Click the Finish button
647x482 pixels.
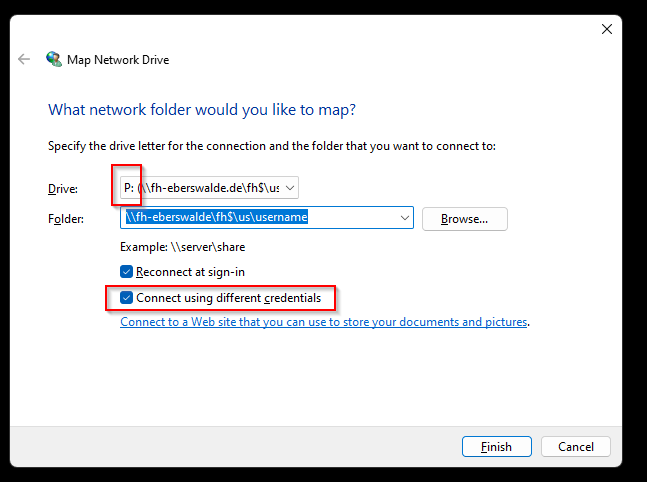[497, 447]
